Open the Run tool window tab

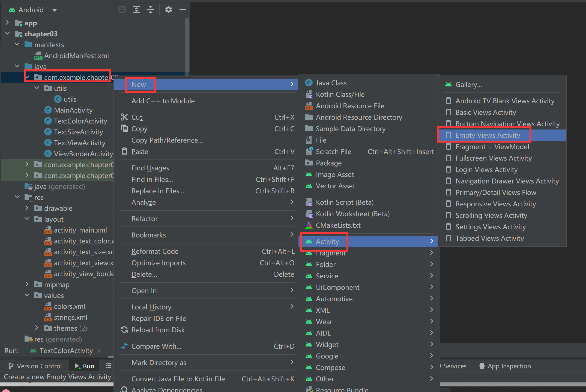click(84, 366)
